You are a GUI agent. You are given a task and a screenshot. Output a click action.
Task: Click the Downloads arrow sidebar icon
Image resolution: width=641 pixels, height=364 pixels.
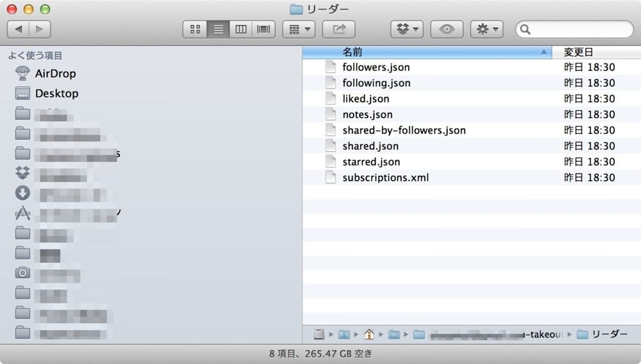22,193
